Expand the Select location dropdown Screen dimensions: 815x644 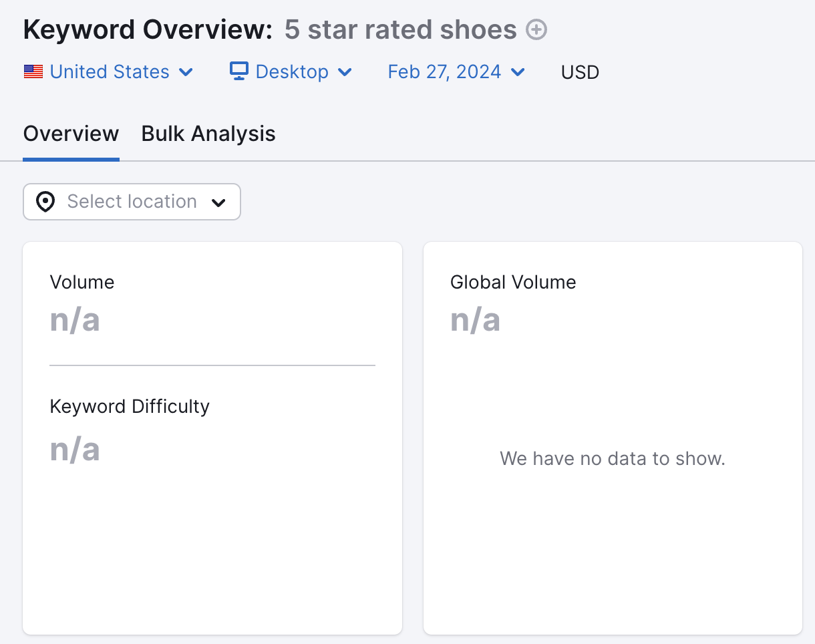pos(132,201)
